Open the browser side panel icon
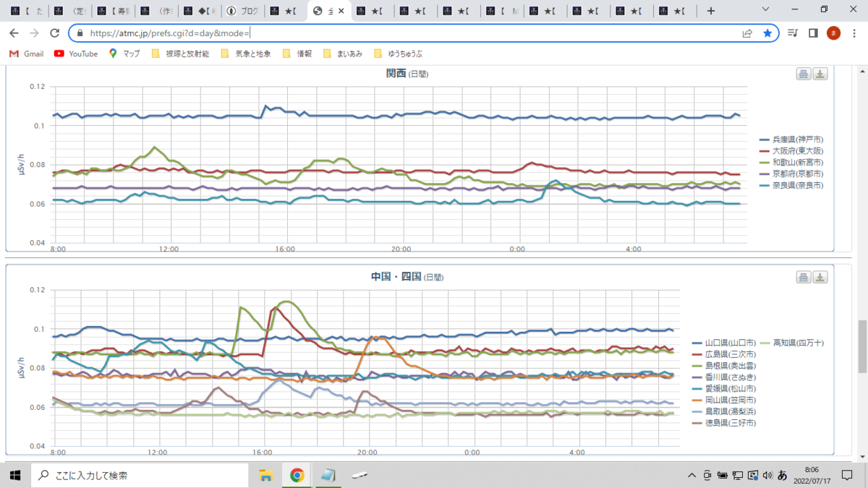The image size is (868, 488). pos(813,33)
